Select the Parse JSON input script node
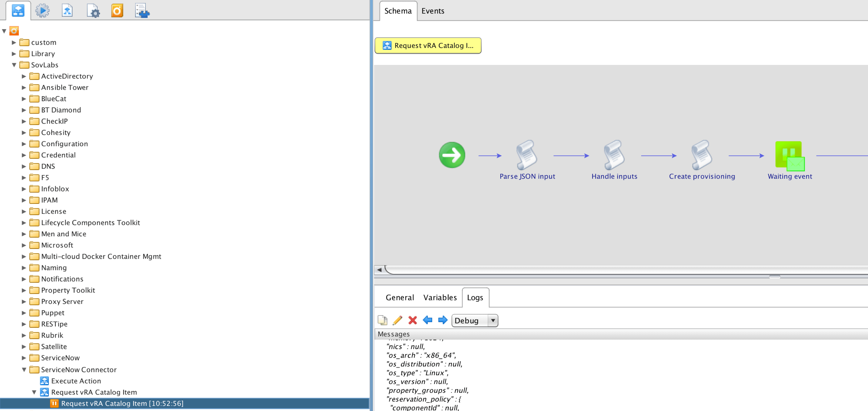868x411 pixels. [527, 155]
